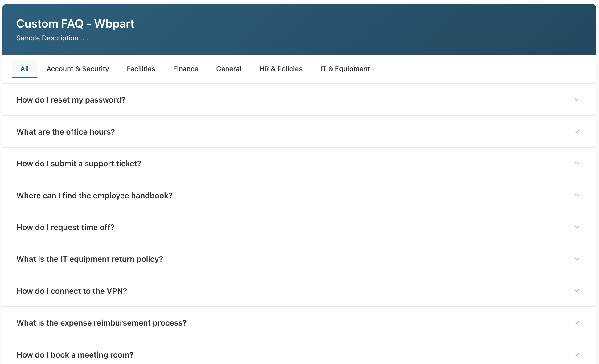Click chevron next to employee handbook question

576,195
